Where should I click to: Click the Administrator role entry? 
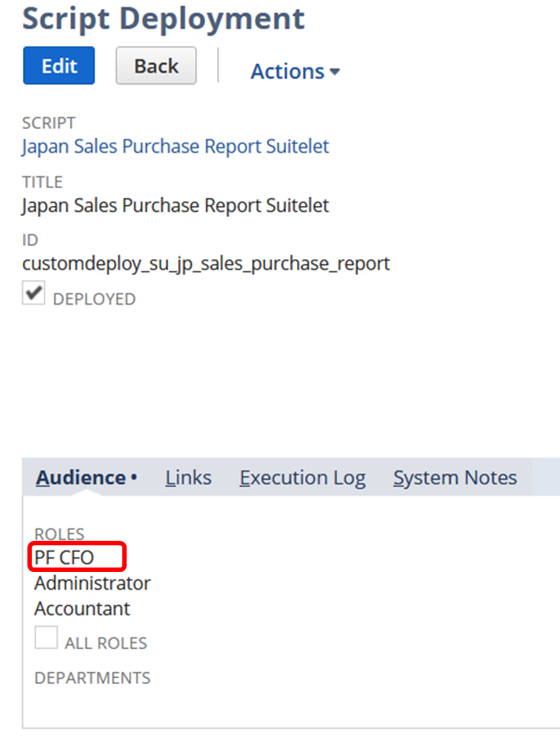click(x=93, y=583)
